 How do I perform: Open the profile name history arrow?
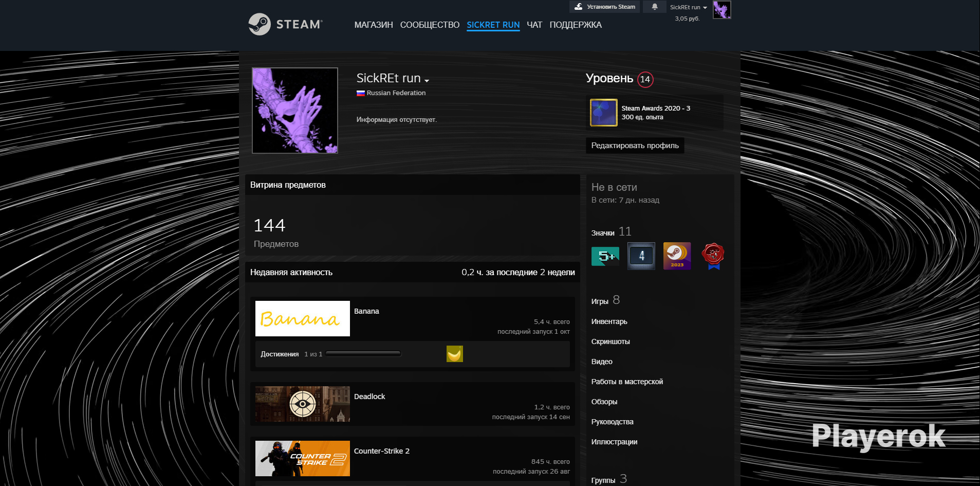(427, 81)
